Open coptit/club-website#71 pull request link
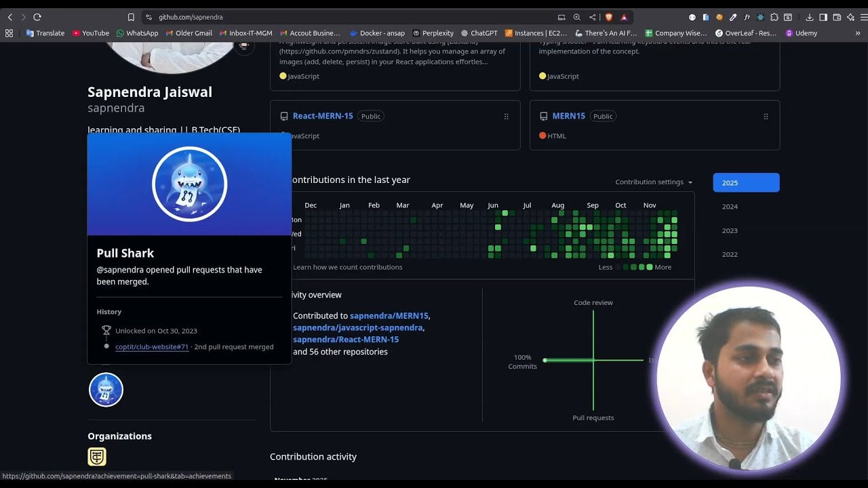868x488 pixels. (152, 347)
